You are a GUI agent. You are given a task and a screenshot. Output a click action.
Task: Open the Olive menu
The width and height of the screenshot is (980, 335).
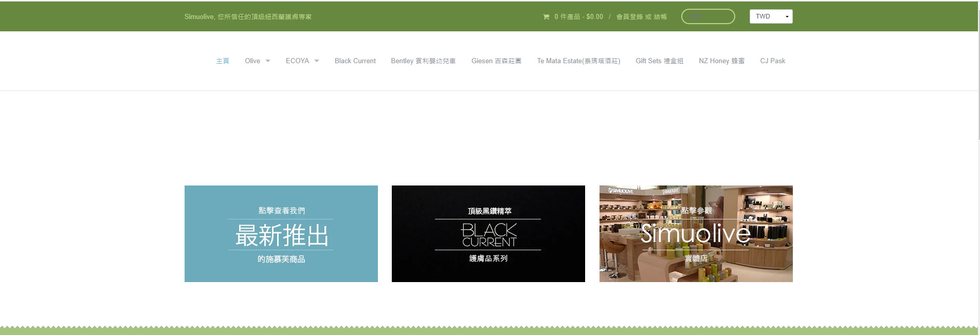[x=252, y=61]
